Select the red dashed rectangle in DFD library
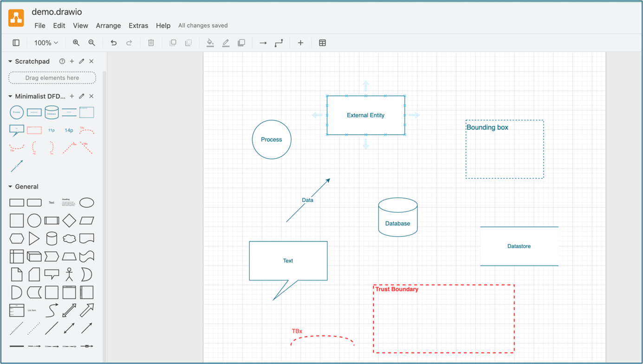Viewport: 643px width, 364px height. [x=34, y=130]
